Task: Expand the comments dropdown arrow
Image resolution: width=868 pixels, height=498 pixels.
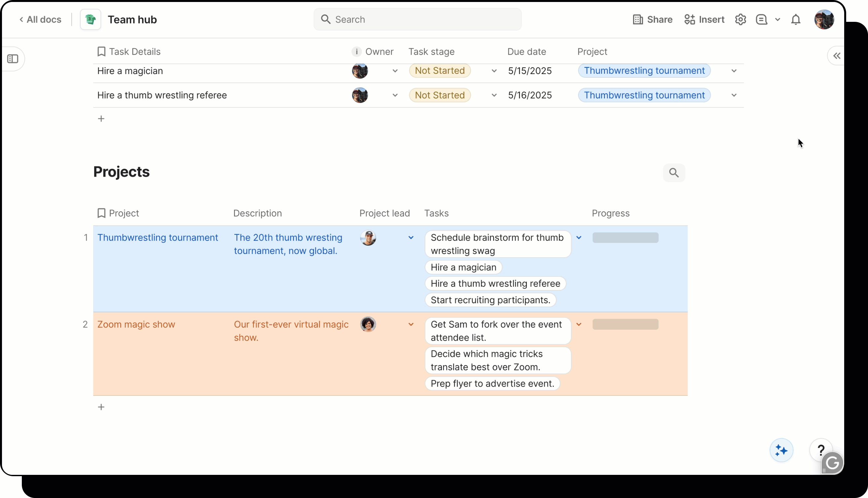Action: (x=777, y=20)
